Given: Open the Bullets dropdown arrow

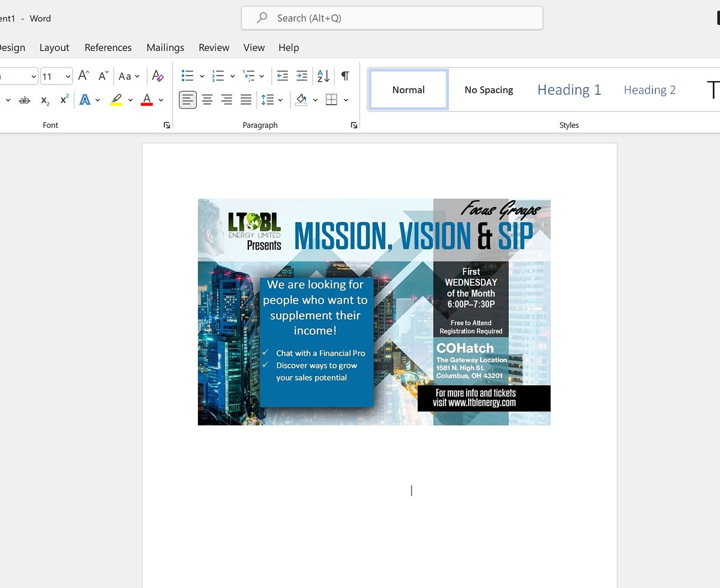Looking at the screenshot, I should [202, 76].
